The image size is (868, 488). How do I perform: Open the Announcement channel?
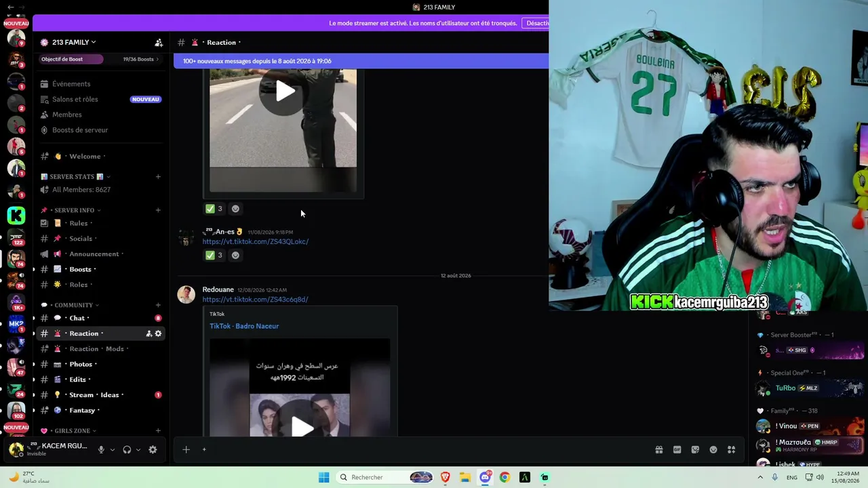[94, 254]
